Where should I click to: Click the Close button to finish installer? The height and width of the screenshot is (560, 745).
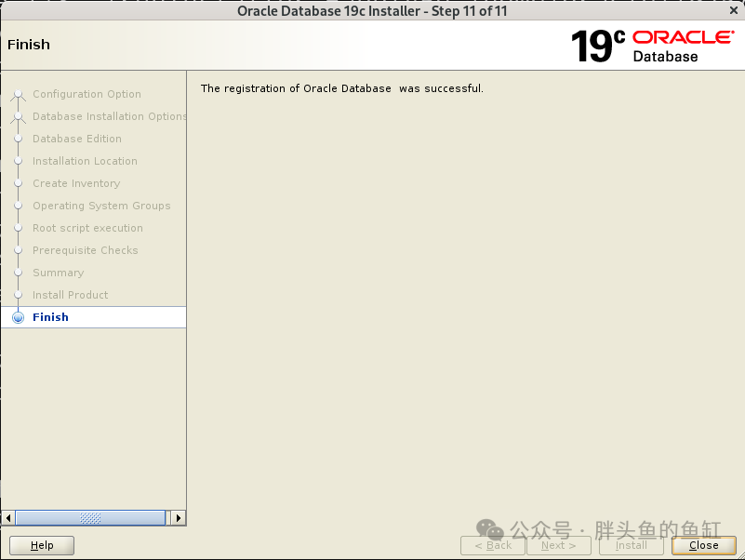(704, 545)
